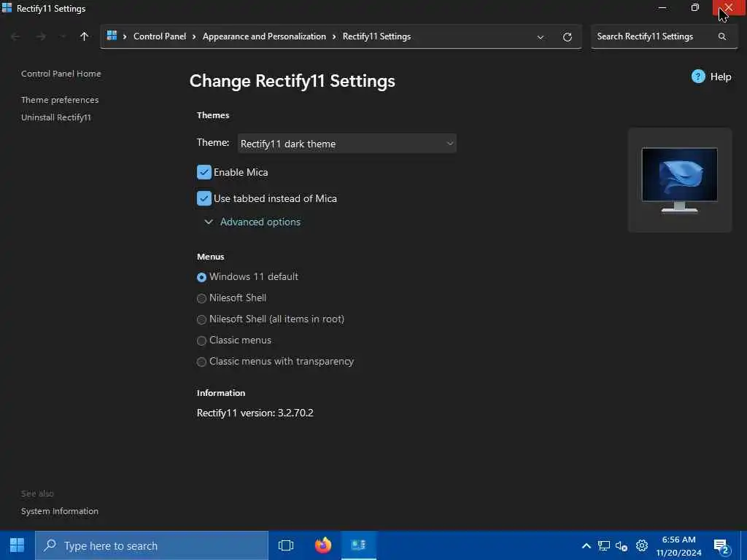
Task: Refresh the Rectify11 Settings page
Action: [x=567, y=37]
